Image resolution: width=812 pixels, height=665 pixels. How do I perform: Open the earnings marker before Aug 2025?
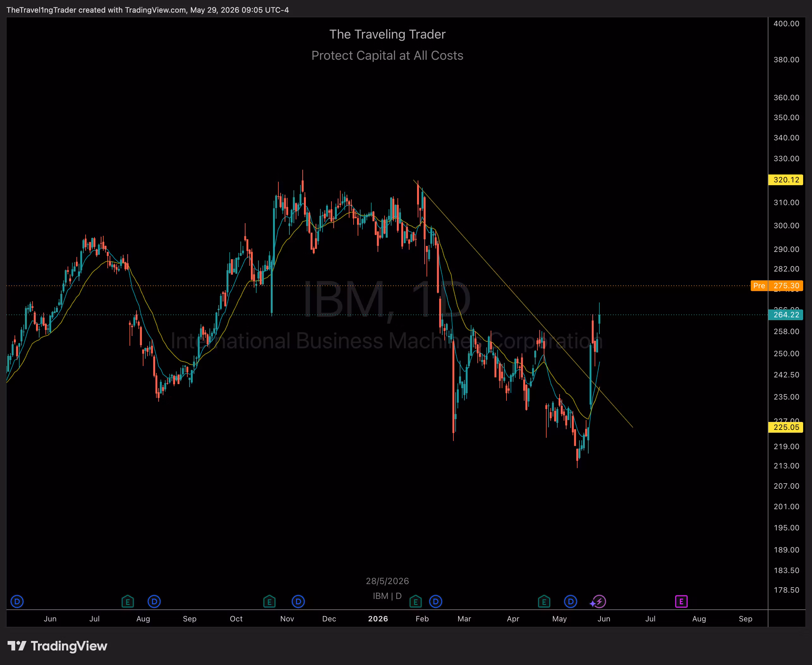(x=127, y=601)
